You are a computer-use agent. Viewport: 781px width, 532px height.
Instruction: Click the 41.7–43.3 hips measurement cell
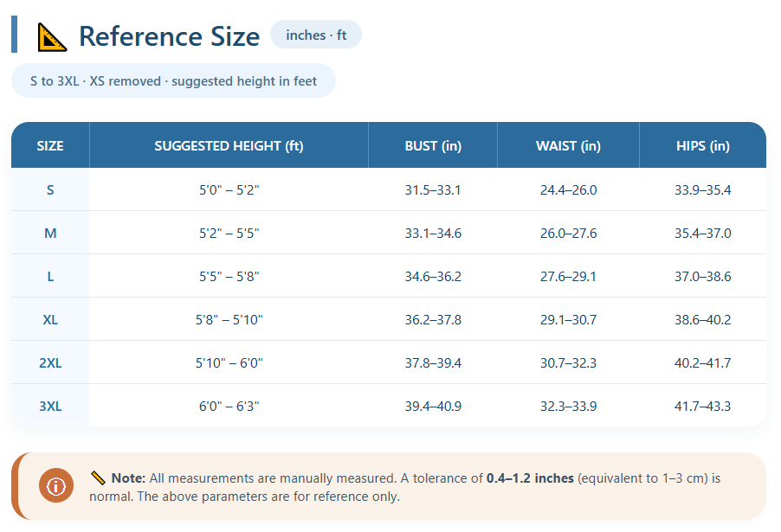pos(702,406)
